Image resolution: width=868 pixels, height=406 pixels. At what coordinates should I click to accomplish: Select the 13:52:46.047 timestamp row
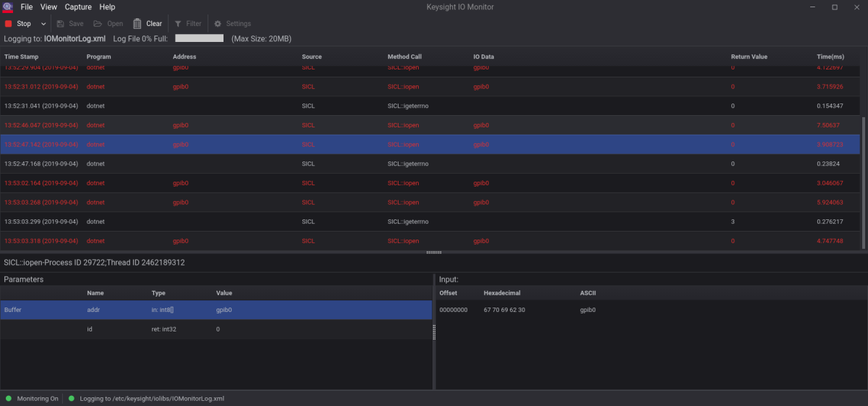pos(430,124)
